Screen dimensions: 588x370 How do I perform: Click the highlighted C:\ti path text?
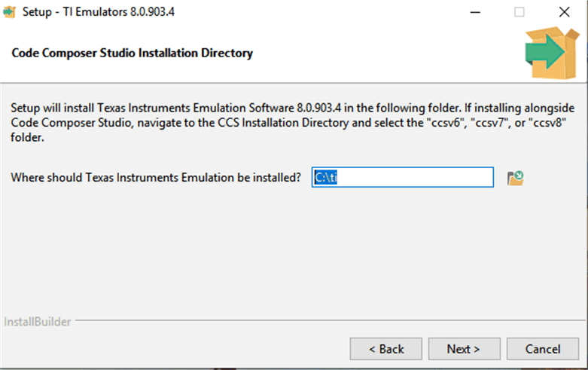(325, 178)
